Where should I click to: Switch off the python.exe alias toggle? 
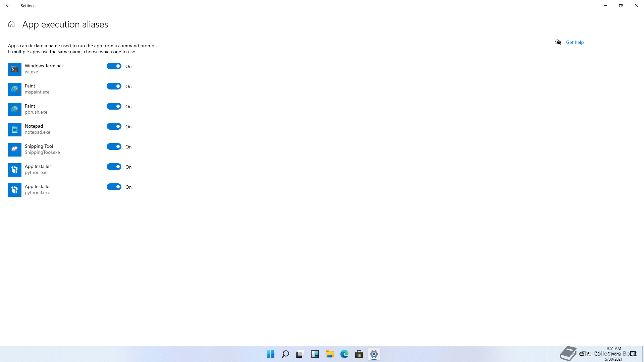coord(114,167)
